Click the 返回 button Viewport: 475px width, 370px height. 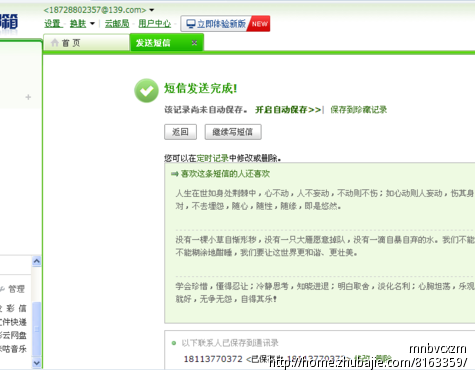click(180, 132)
